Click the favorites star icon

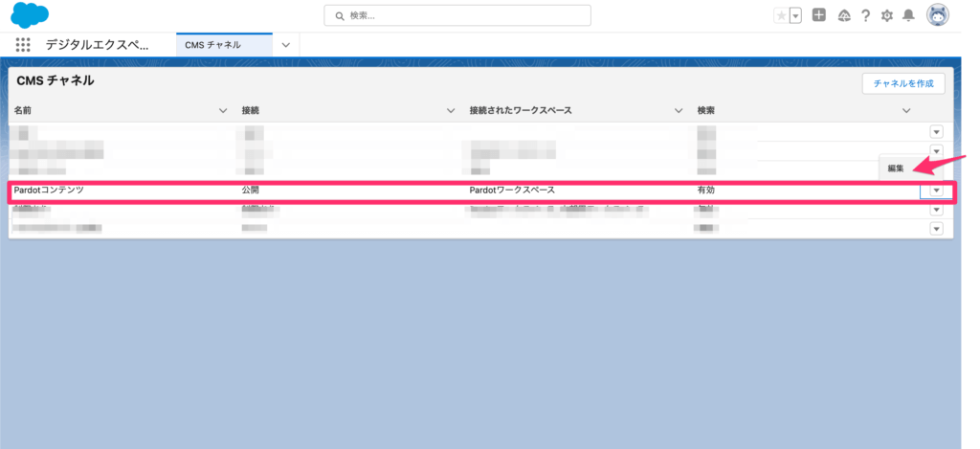coord(781,15)
